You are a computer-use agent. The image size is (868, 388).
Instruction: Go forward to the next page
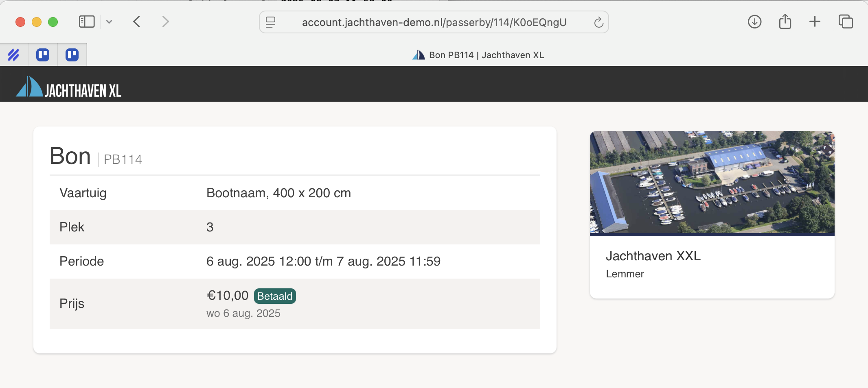pos(165,22)
